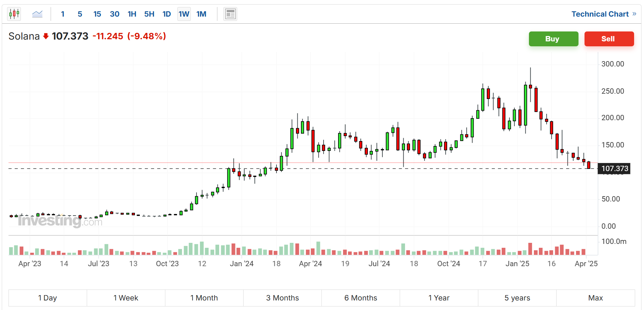The width and height of the screenshot is (644, 310).
Task: Click the red down arrow beside Solana
Action: [x=46, y=36]
